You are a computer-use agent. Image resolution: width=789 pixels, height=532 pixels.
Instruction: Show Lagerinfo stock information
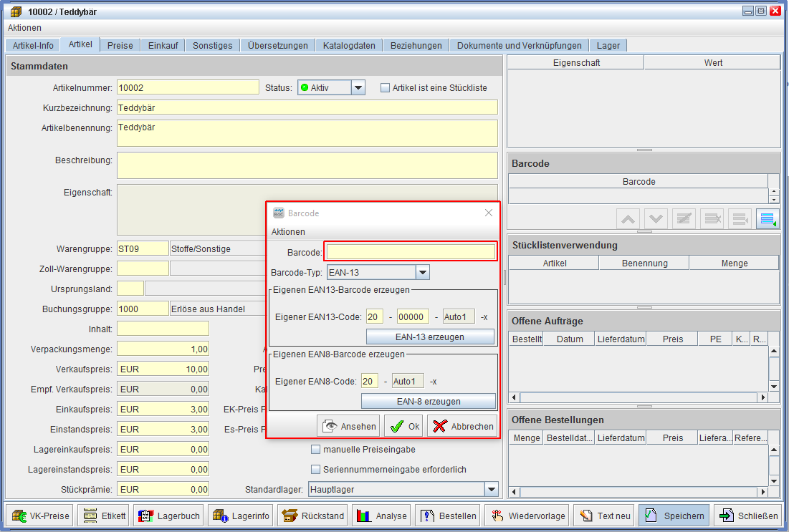[242, 516]
